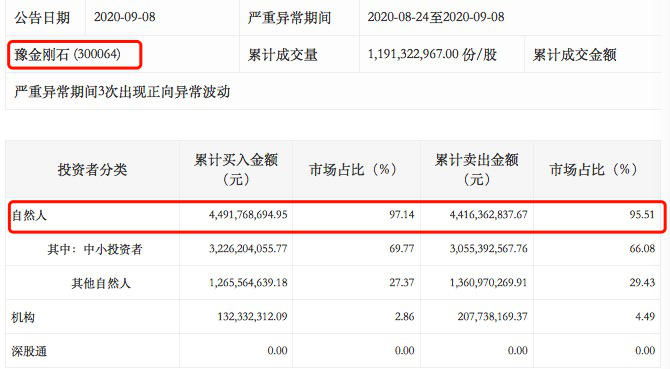
Task: Select the 27.37 percentage cell
Action: pos(402,283)
